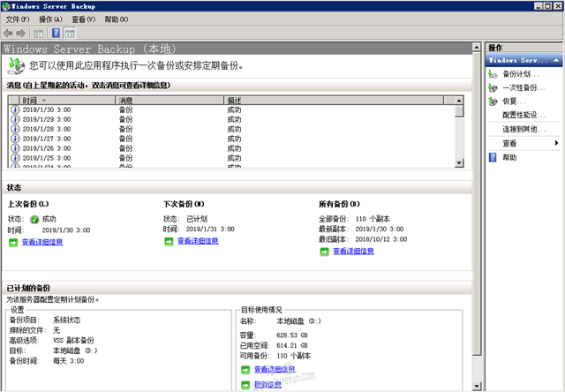The height and width of the screenshot is (392, 565).
Task: Click info icon for 2019/1/30 3:00 message
Action: (15, 109)
